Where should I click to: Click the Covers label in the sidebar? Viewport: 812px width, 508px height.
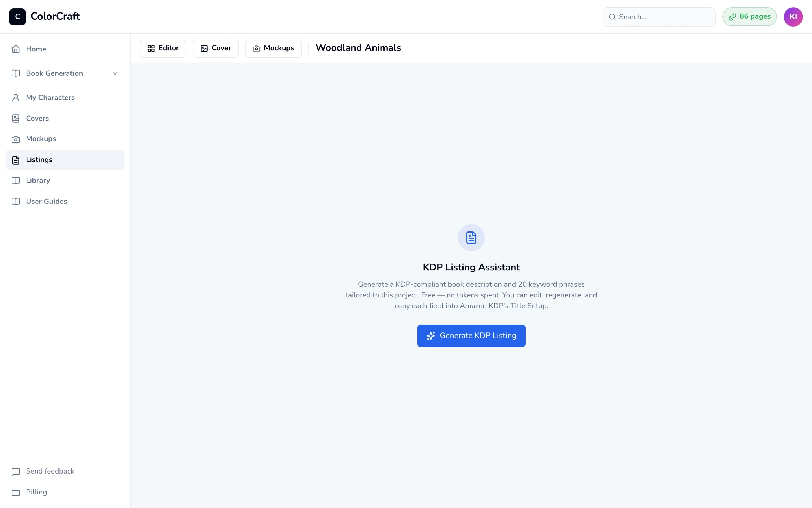pos(37,118)
